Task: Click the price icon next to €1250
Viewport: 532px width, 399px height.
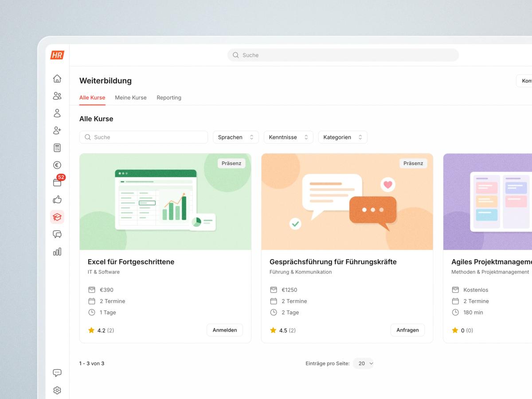Action: pos(274,289)
